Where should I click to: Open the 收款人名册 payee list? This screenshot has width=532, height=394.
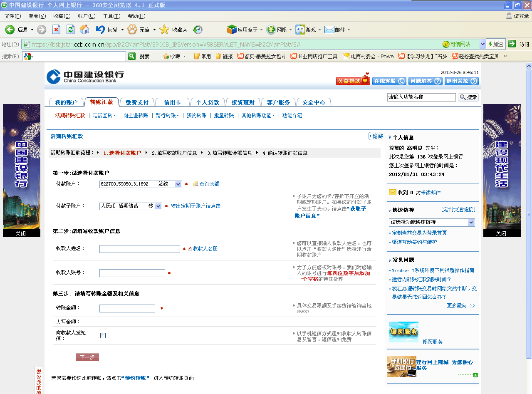click(205, 249)
